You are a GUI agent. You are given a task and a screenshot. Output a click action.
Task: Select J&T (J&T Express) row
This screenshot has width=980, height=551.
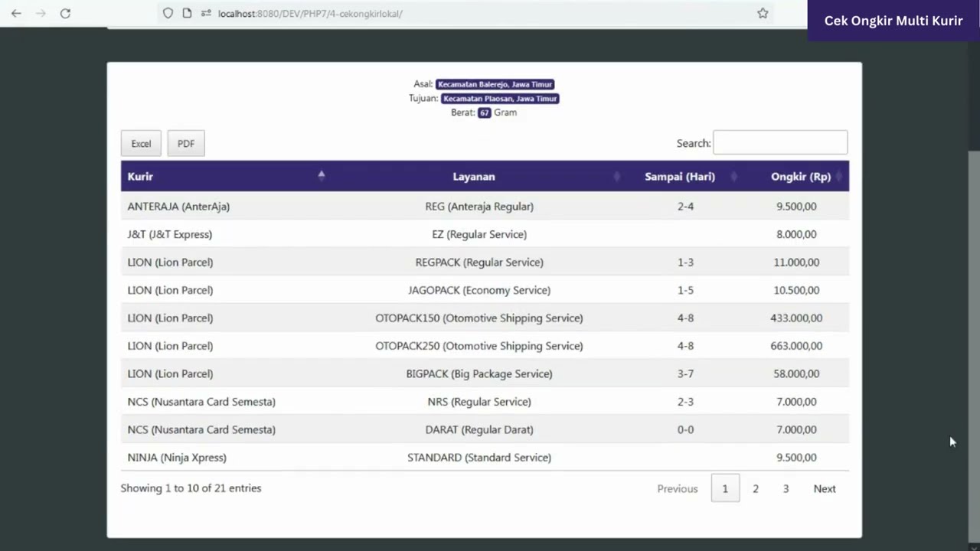click(x=485, y=234)
